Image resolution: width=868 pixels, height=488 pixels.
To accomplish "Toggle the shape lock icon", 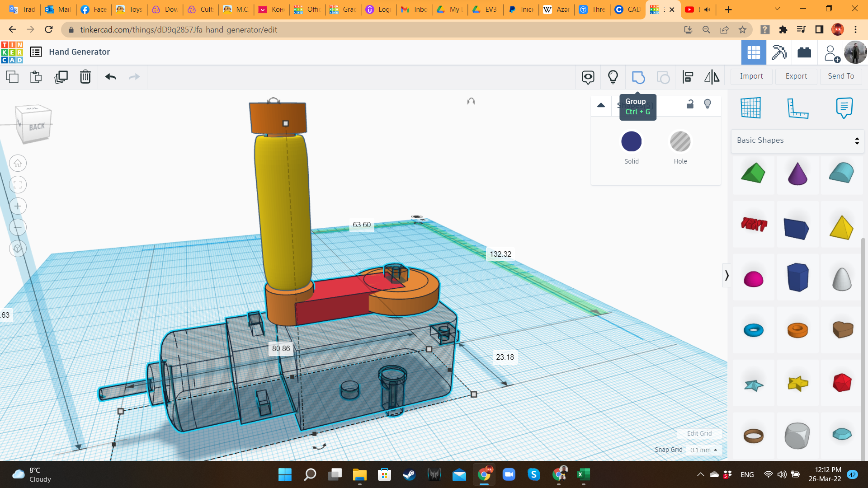I will 690,104.
